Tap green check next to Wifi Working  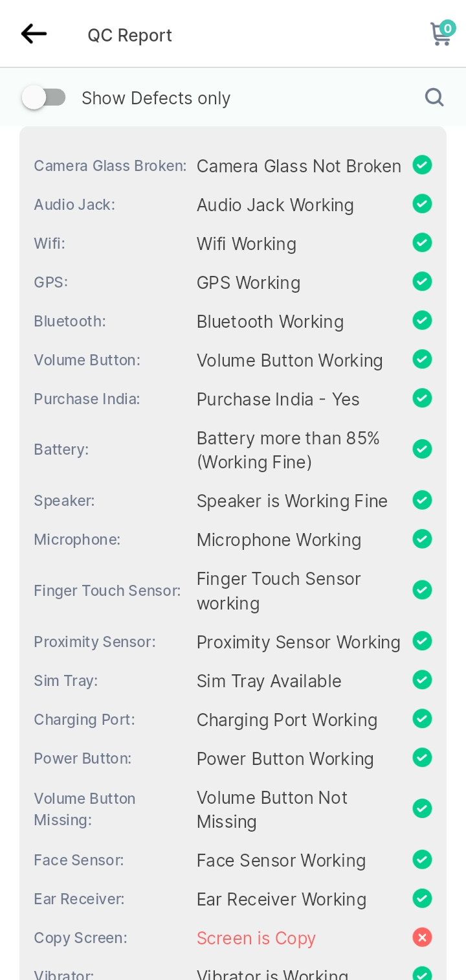click(422, 243)
